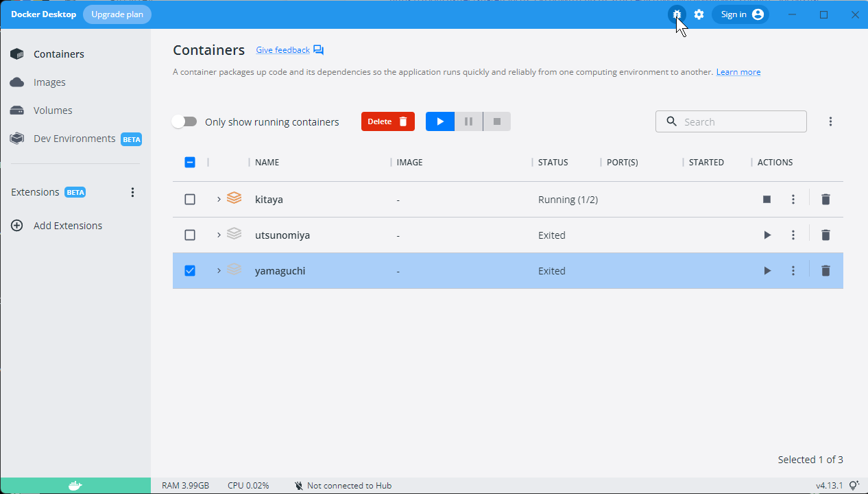Open Settings gear icon in header
The height and width of the screenshot is (494, 868).
[699, 14]
